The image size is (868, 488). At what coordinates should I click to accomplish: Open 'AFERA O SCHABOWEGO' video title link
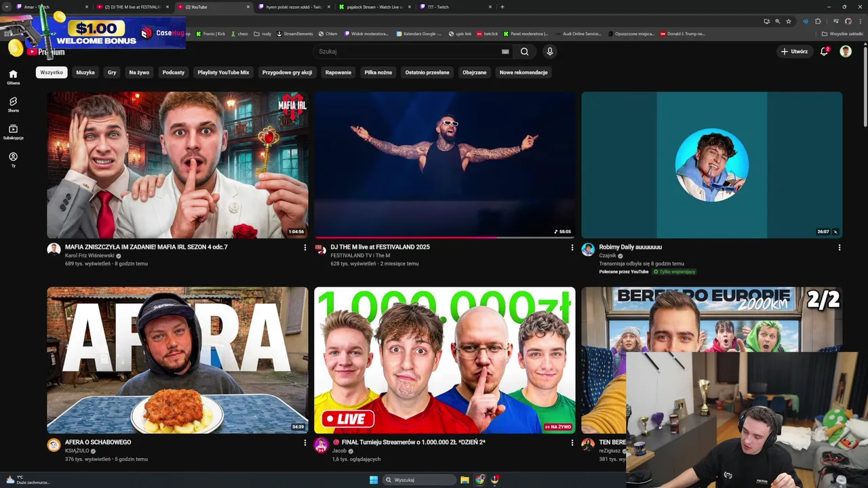tap(98, 443)
